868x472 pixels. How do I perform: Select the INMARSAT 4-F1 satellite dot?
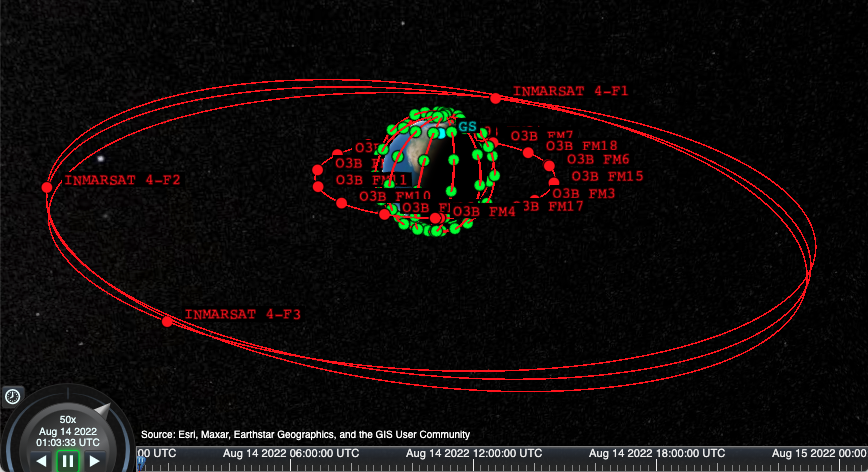tap(495, 98)
